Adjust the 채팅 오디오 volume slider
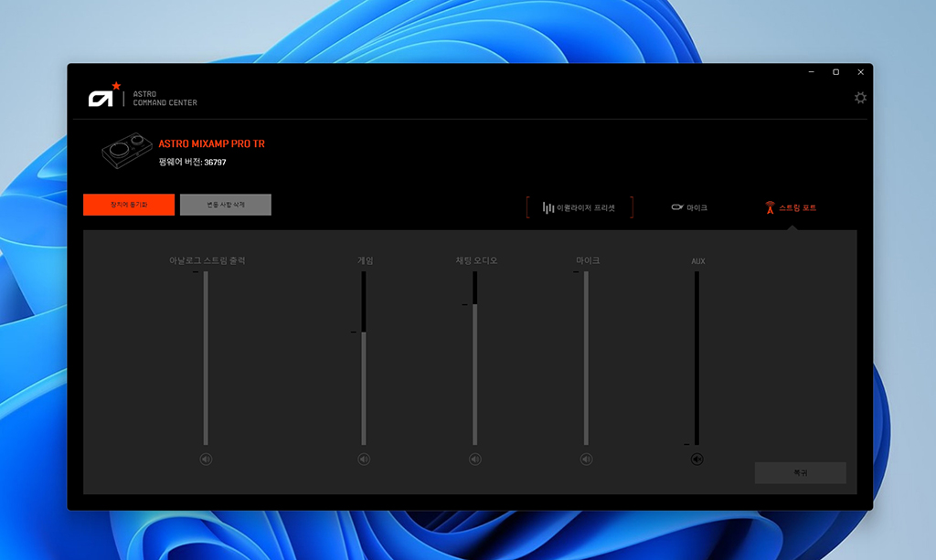Screen dimensions: 936x560 coord(475,358)
